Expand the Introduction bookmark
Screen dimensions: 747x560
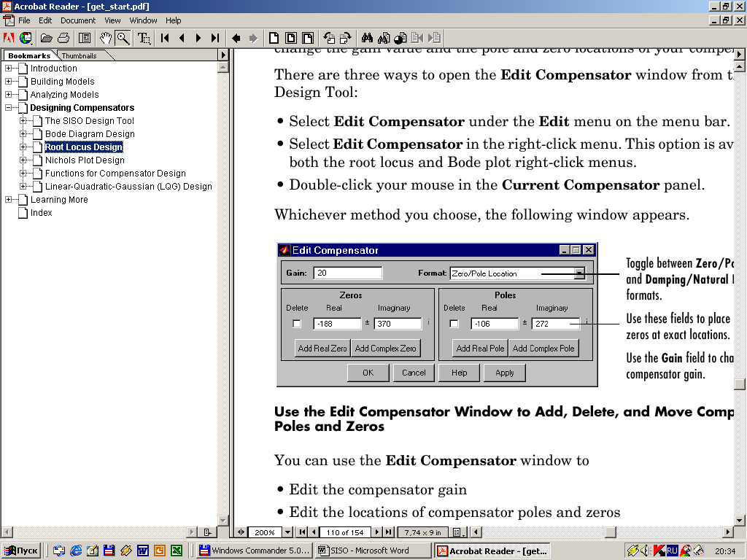click(x=9, y=68)
